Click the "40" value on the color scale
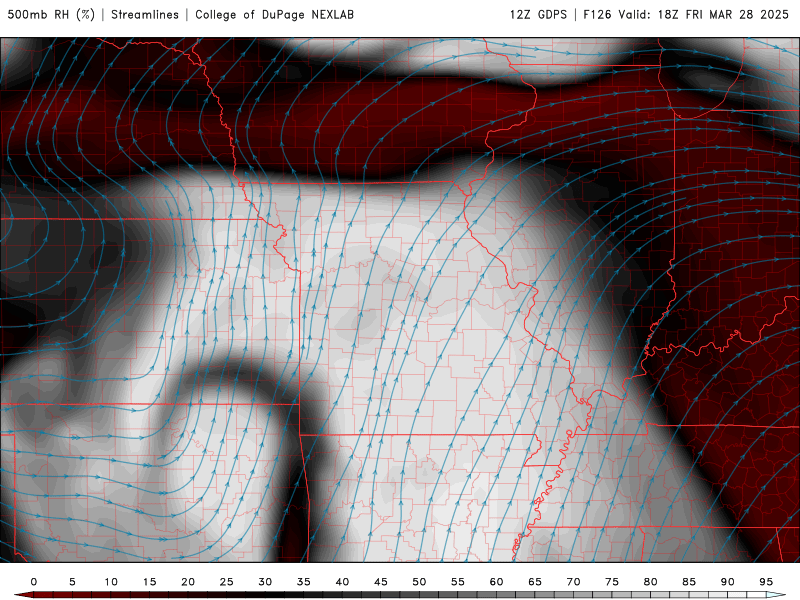 pyautogui.click(x=342, y=582)
